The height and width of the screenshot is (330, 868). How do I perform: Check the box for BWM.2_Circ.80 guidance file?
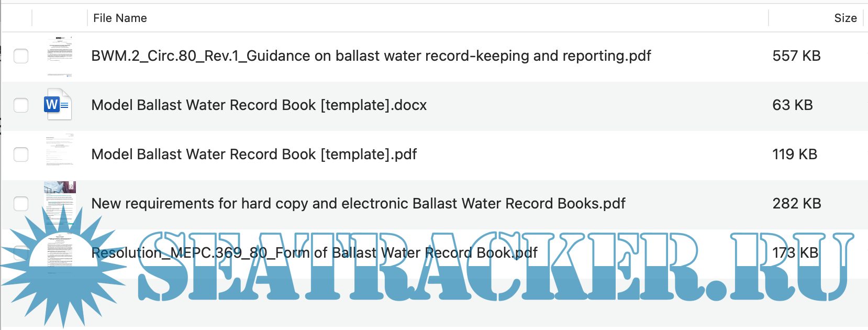tap(21, 56)
